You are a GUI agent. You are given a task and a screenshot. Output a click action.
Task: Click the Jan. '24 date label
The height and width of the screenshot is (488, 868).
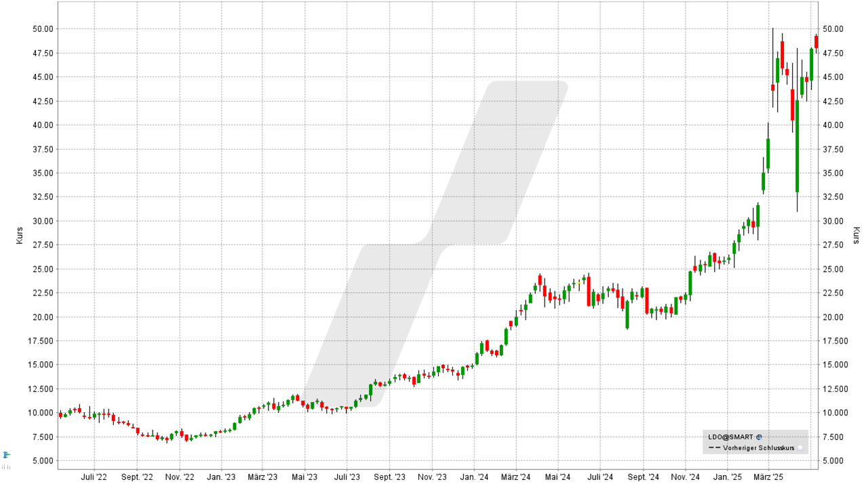475,477
